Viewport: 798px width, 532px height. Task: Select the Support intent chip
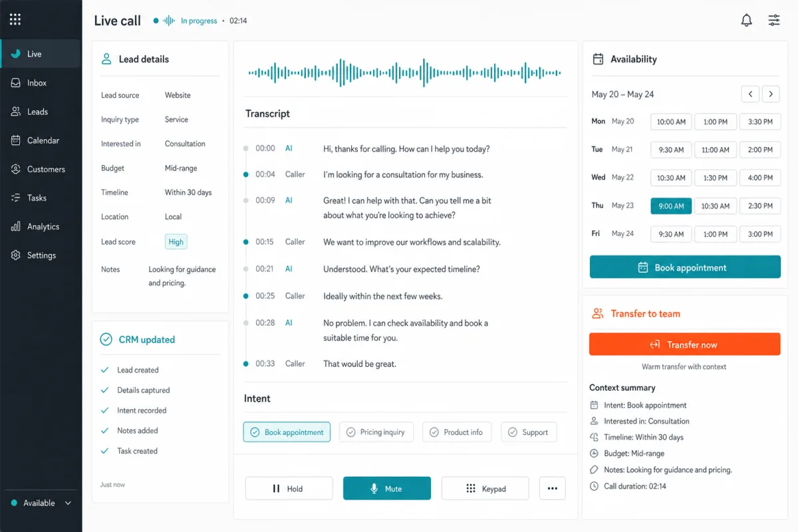pos(529,432)
